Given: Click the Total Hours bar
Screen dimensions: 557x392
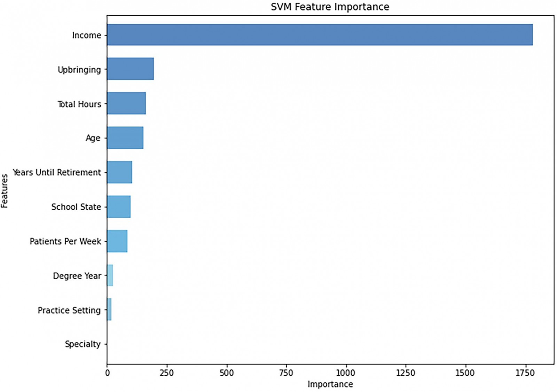Looking at the screenshot, I should [x=126, y=103].
